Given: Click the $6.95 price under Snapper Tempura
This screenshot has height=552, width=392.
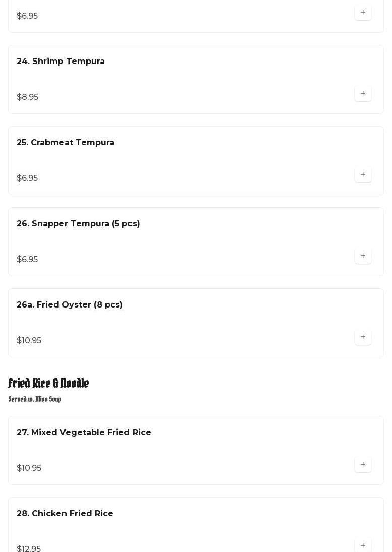Looking at the screenshot, I should 27,259.
